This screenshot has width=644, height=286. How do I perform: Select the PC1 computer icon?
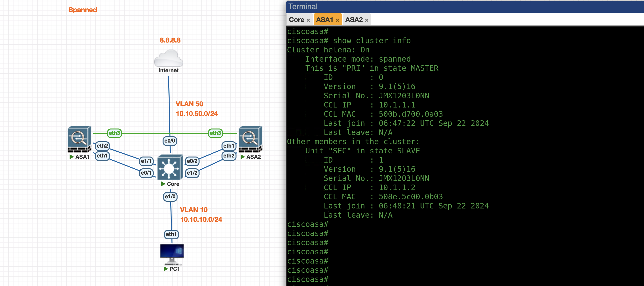(x=172, y=254)
